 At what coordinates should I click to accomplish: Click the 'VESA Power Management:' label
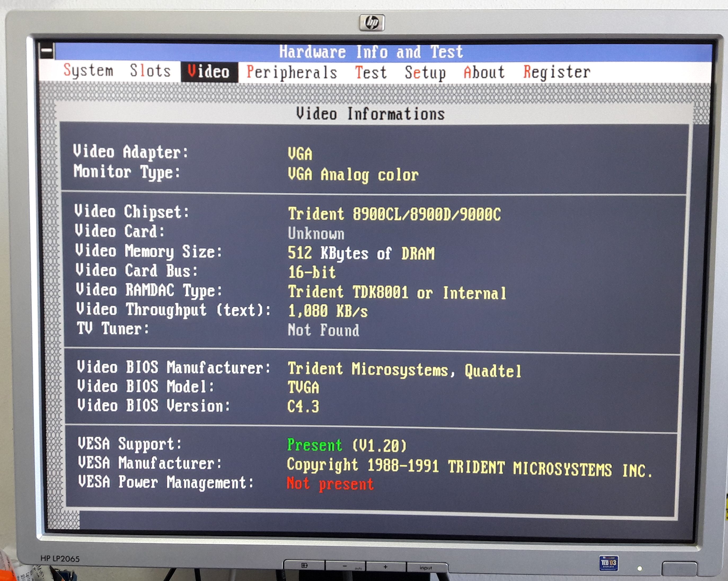(x=166, y=483)
